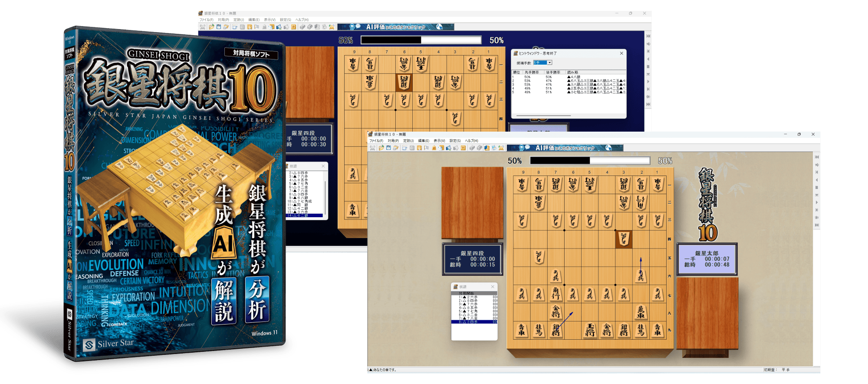Click the open-folder icon in the front window toolbar

pos(381,148)
